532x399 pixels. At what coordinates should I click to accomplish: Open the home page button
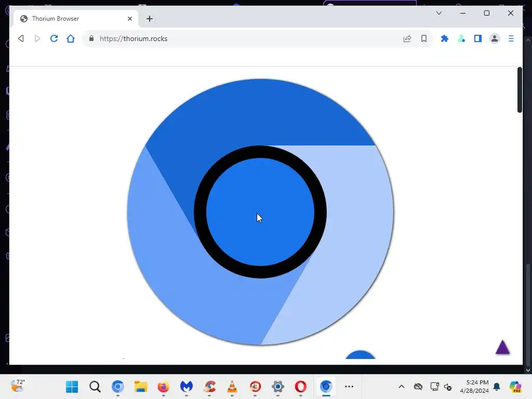point(71,38)
